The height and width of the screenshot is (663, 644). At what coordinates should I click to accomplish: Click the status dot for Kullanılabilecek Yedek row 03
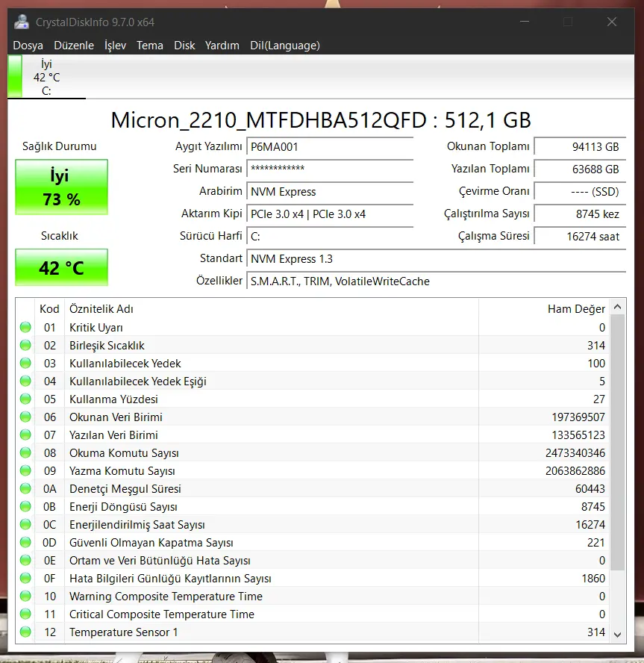pos(25,363)
